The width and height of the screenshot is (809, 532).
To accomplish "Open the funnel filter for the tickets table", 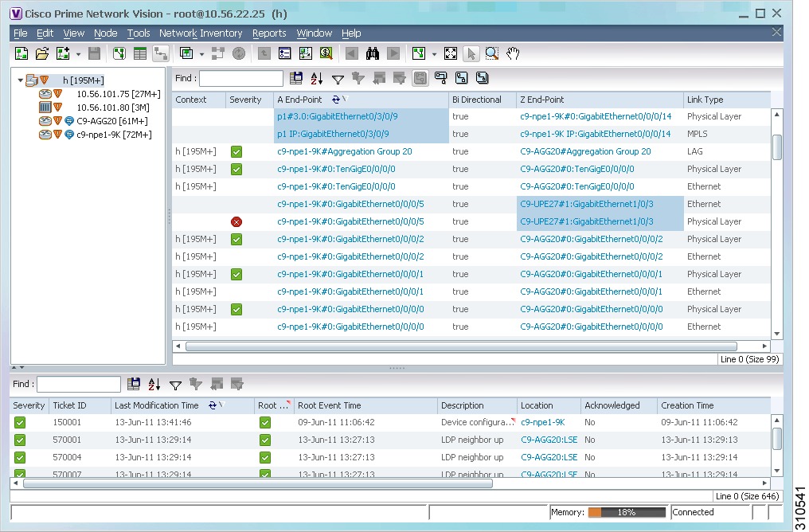I will click(175, 385).
